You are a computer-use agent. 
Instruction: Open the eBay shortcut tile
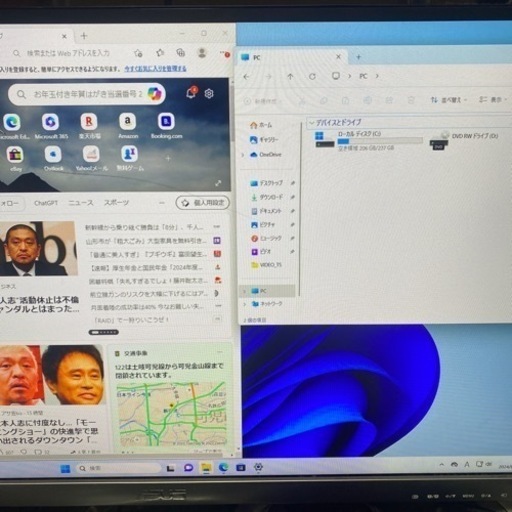15,158
